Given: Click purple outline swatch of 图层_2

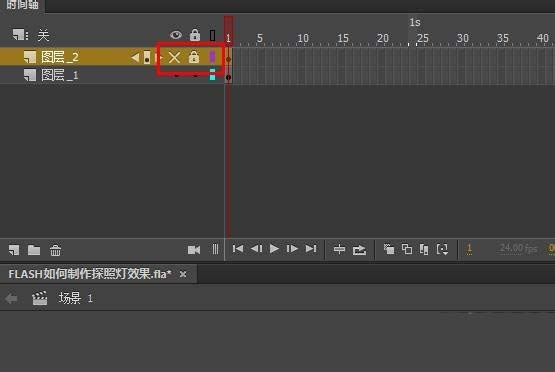Looking at the screenshot, I should click(212, 57).
